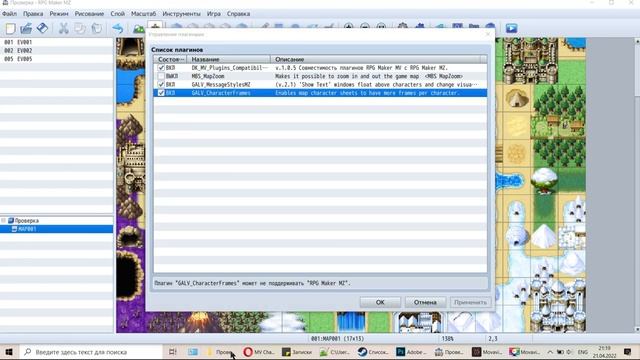The width and height of the screenshot is (640, 360).
Task: Open the notifications icon in system tray
Action: pyautogui.click(x=627, y=352)
